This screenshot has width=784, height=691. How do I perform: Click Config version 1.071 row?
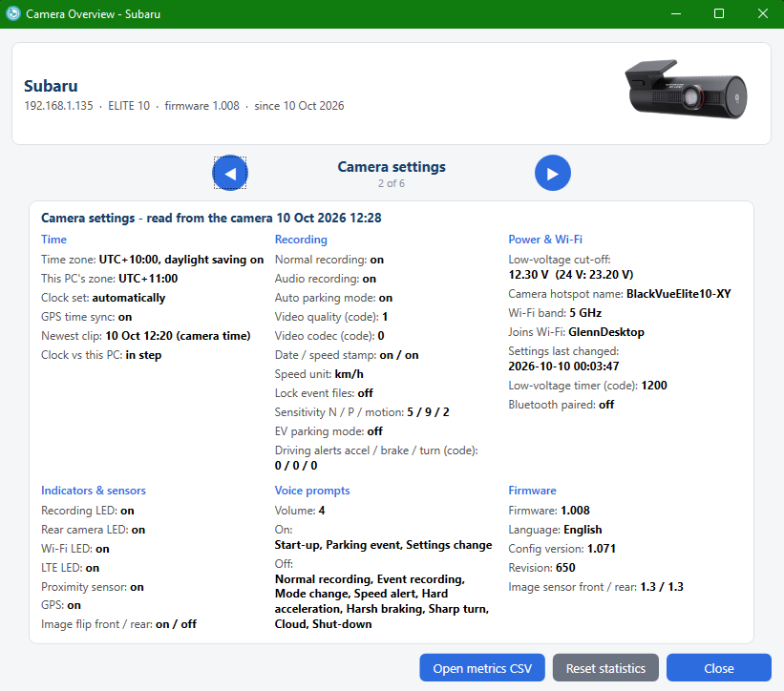pos(562,549)
